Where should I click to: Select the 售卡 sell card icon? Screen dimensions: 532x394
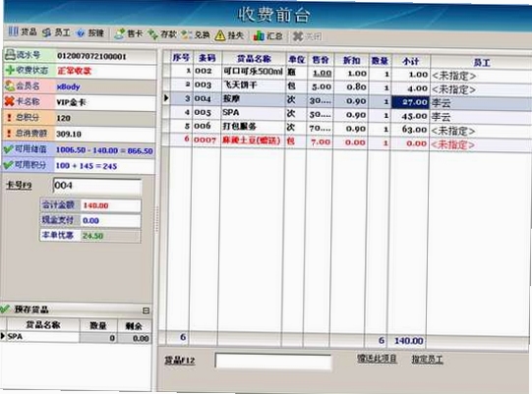pos(119,33)
